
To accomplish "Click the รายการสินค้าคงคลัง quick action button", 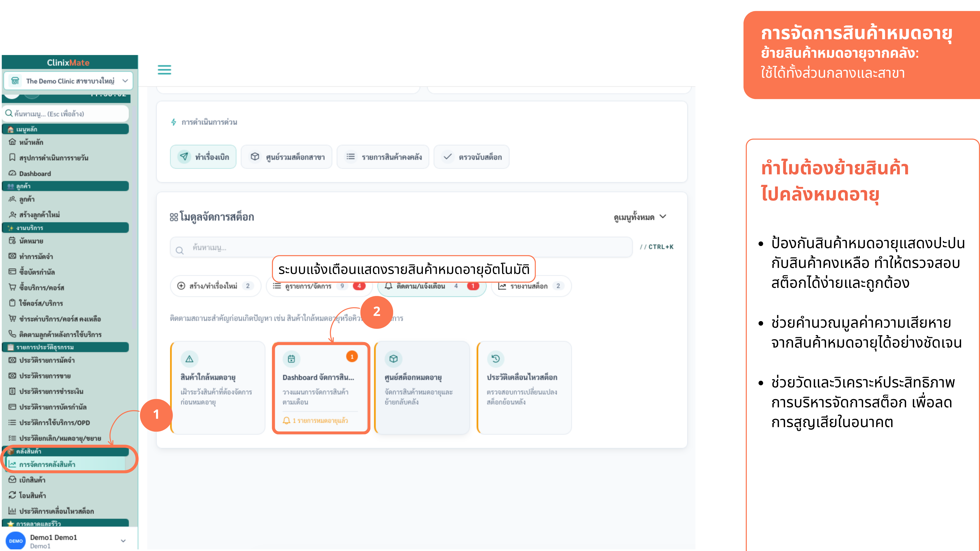I will [x=383, y=157].
